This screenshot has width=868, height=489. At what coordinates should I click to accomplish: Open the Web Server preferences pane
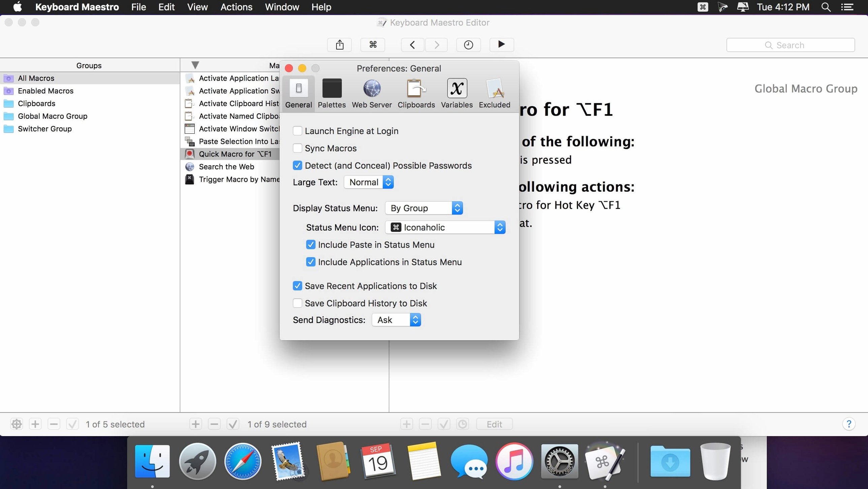coord(372,93)
